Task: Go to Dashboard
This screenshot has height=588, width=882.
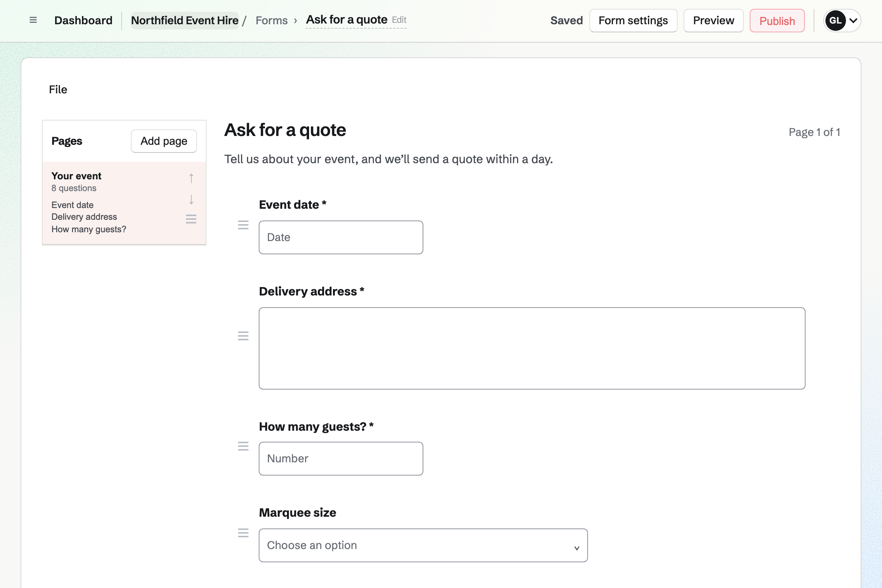Action: [x=83, y=20]
